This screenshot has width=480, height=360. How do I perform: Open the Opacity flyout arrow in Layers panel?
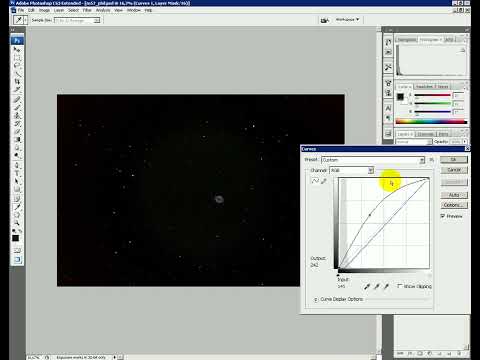[464, 142]
